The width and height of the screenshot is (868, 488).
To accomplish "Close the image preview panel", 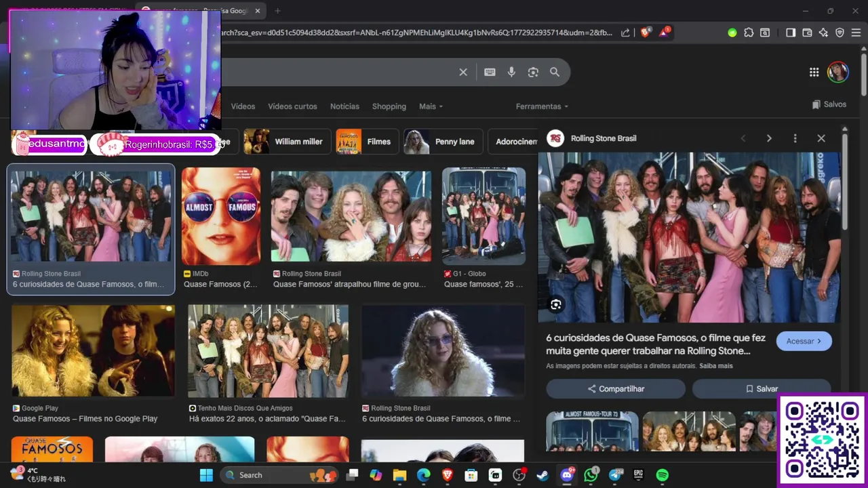I will (821, 138).
